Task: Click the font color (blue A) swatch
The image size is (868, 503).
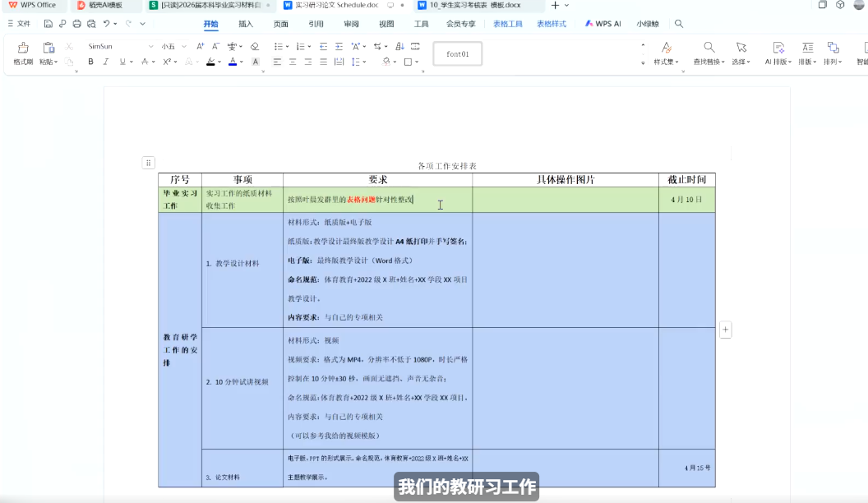Action: pos(233,62)
